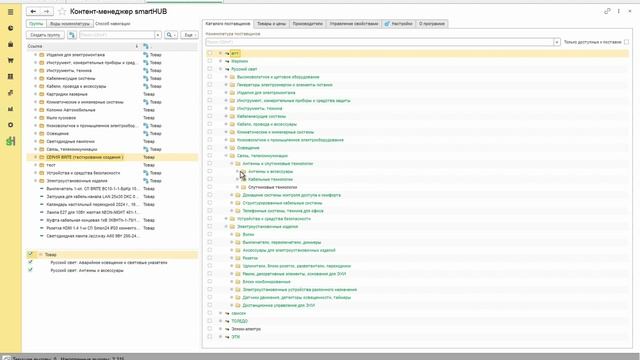Click the link icon in Кабеленесущие системы row
Image resolution: width=640 pixels, height=360 pixels.
coord(146,78)
